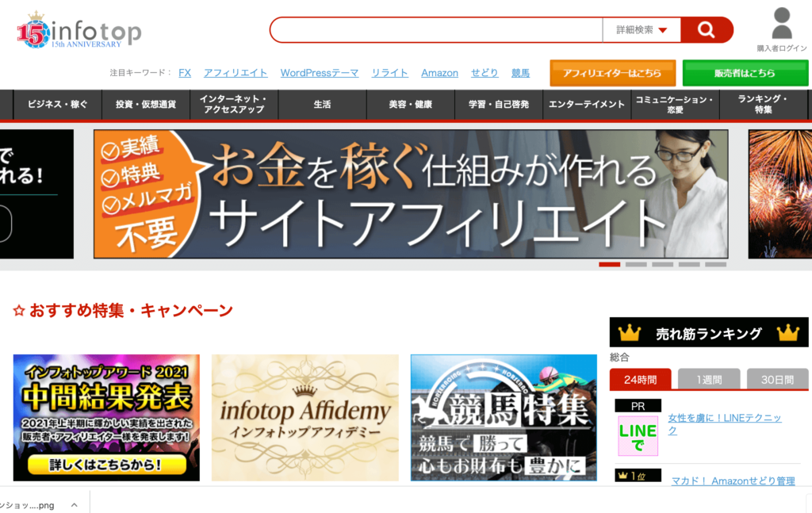Switch ranking to 24時間 tab
The height and width of the screenshot is (513, 812).
[x=640, y=380]
